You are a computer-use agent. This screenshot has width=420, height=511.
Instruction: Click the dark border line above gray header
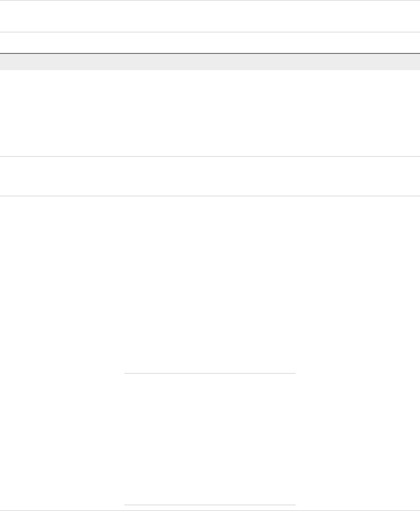point(210,53)
